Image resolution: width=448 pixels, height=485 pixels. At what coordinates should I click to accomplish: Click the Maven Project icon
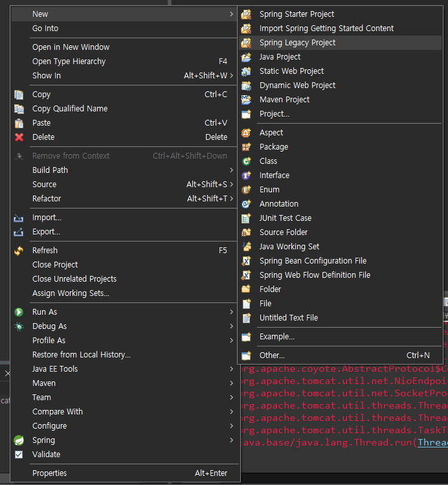pos(246,100)
